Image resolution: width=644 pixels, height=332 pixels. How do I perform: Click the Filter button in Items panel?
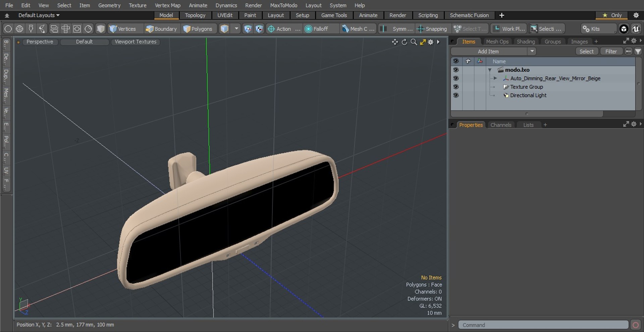pos(611,51)
